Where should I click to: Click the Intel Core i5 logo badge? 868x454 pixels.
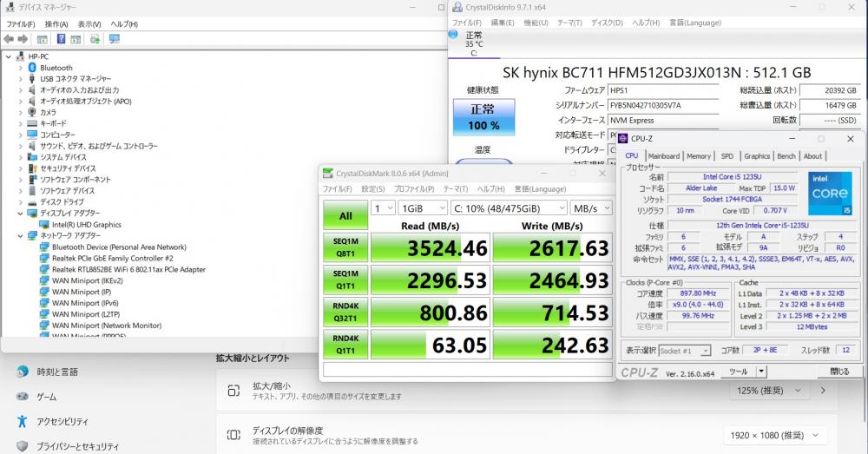830,194
